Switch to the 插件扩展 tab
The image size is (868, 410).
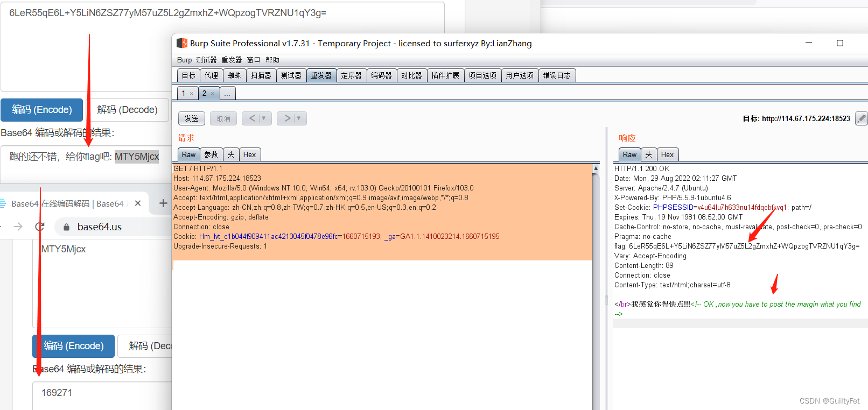click(445, 75)
